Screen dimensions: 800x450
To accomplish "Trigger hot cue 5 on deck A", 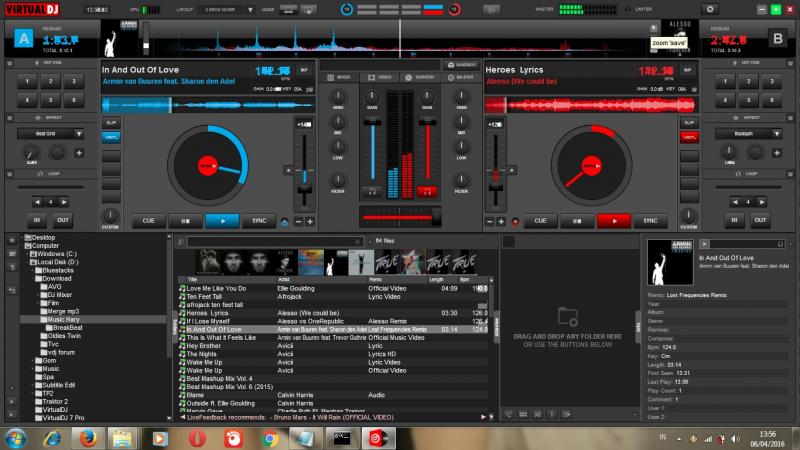I will coord(51,100).
